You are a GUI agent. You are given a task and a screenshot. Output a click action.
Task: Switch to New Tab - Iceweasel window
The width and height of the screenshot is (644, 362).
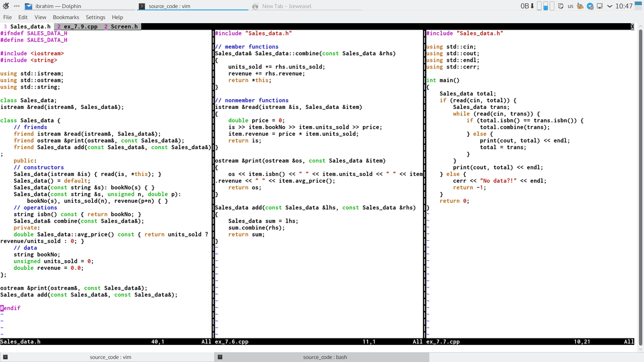[282, 6]
